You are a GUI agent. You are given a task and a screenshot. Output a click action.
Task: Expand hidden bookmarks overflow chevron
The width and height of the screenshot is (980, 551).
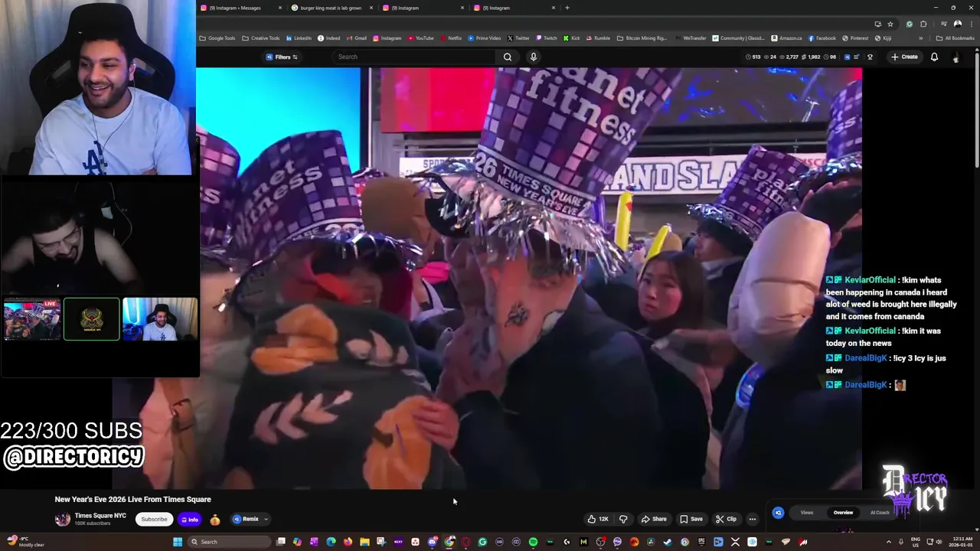(921, 38)
